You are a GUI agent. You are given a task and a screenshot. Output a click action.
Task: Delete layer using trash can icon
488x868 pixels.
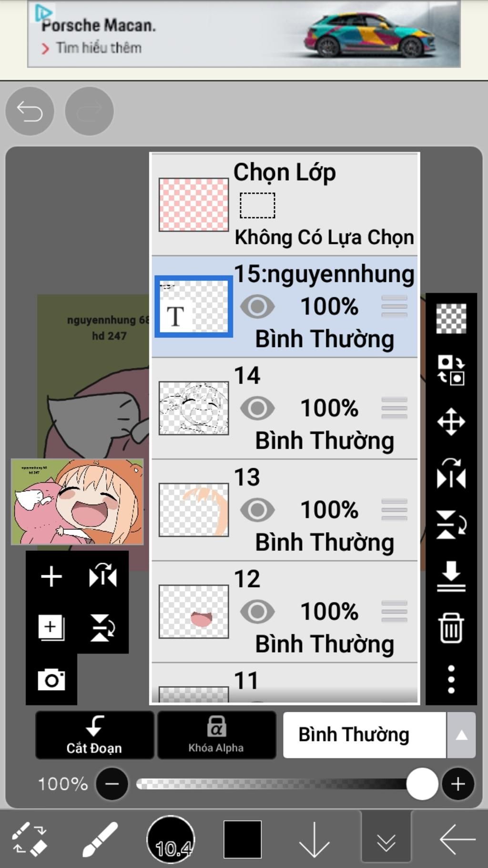[451, 628]
